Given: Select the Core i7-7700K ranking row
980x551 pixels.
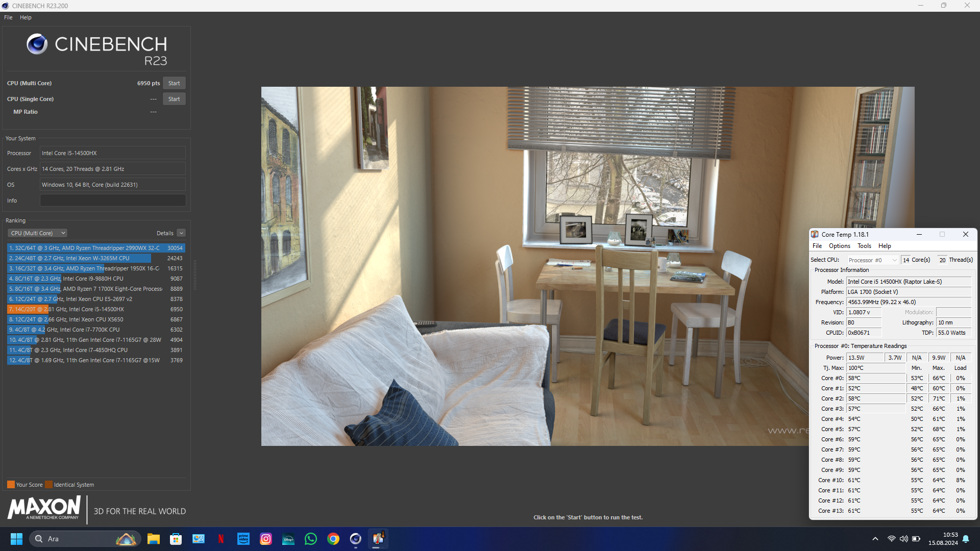Looking at the screenshot, I should point(96,330).
